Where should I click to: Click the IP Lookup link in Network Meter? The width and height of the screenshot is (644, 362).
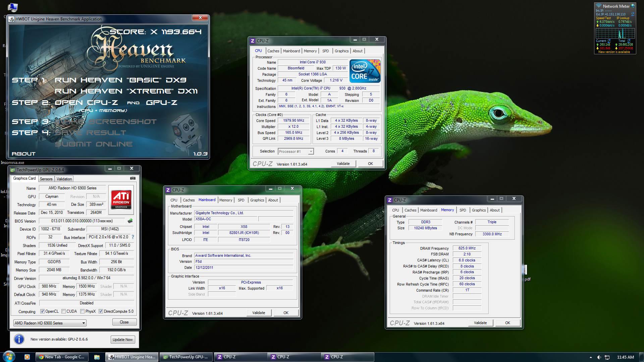coord(623,18)
